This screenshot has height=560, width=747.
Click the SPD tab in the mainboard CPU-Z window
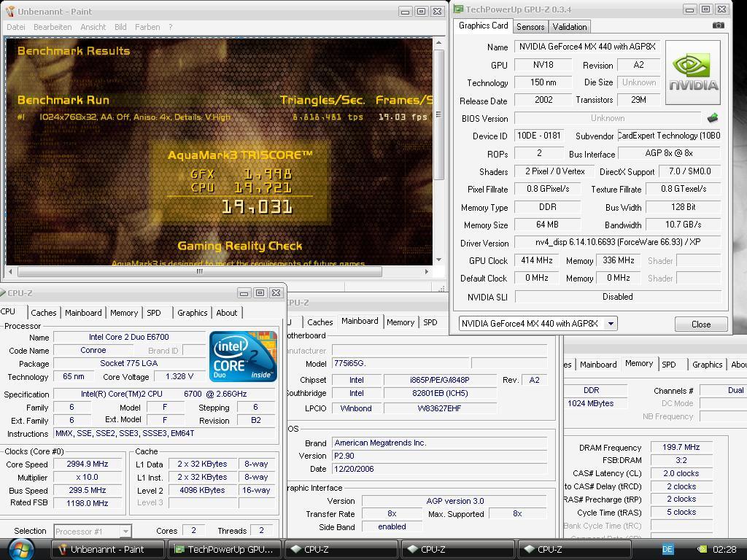click(430, 322)
